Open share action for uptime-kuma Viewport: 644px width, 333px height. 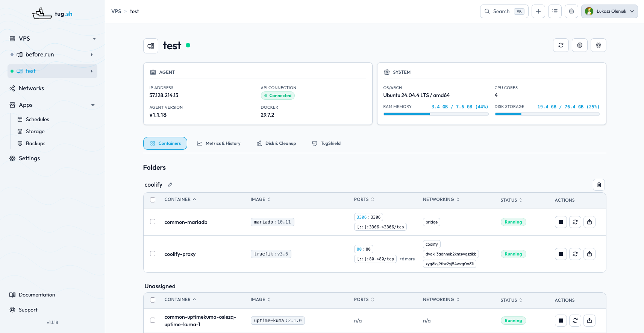point(589,321)
